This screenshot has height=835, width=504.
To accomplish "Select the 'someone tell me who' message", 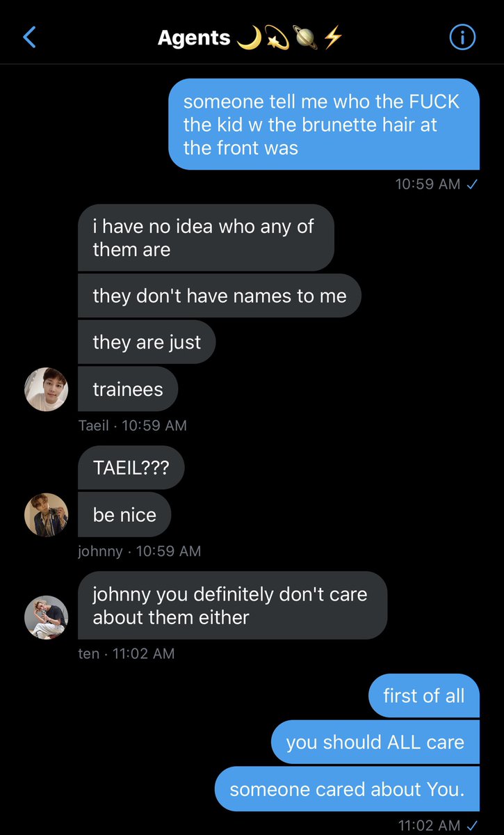I will pyautogui.click(x=324, y=125).
